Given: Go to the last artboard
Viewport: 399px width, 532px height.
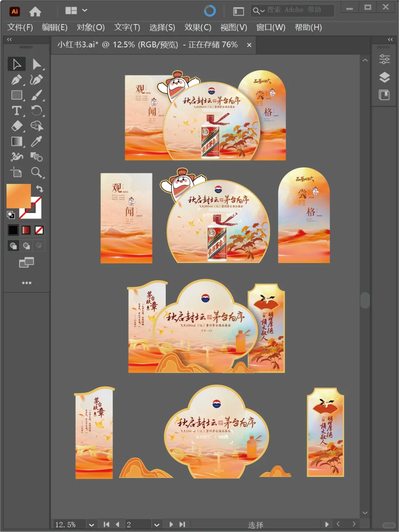Looking at the screenshot, I should pos(182,524).
